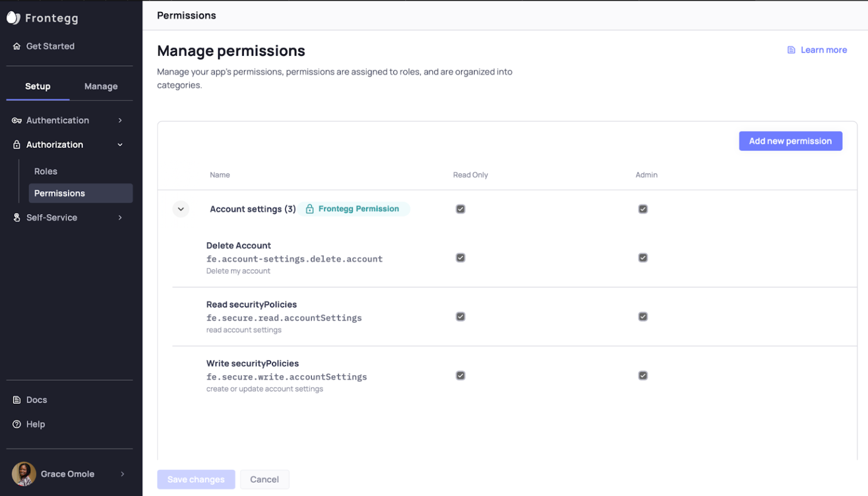The height and width of the screenshot is (496, 868).
Task: Expand the Authentication menu chevron
Action: click(x=120, y=120)
